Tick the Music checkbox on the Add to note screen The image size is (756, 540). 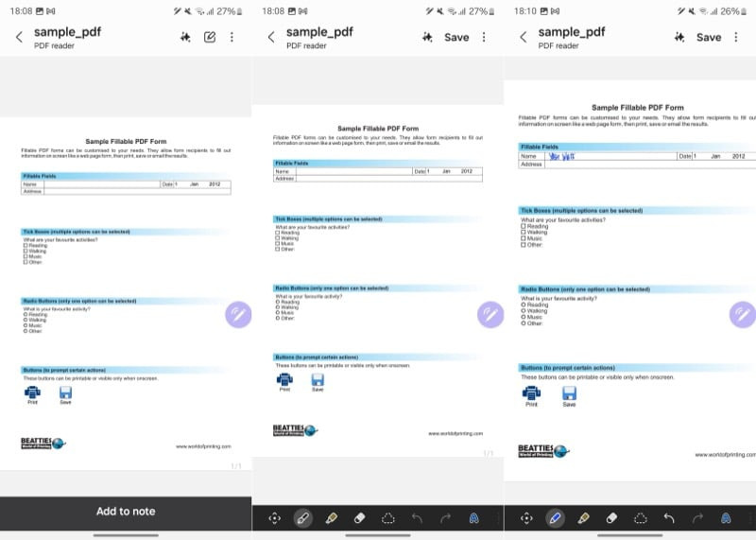26,256
